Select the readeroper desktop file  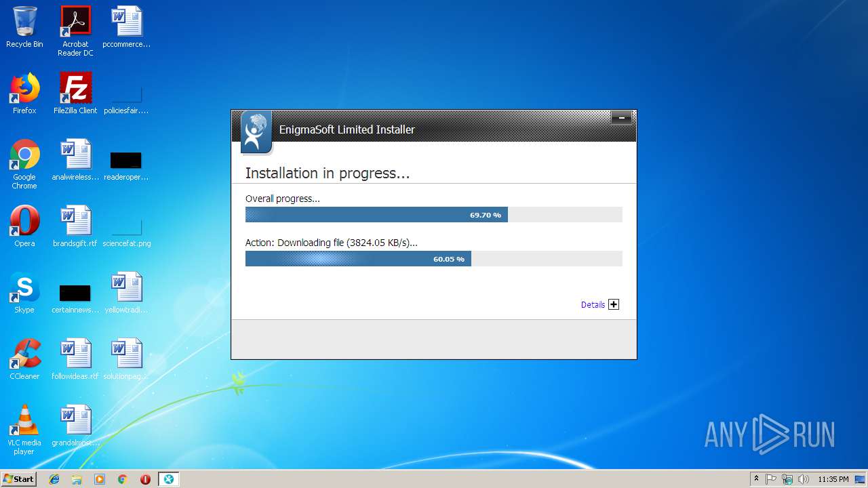pyautogui.click(x=126, y=166)
